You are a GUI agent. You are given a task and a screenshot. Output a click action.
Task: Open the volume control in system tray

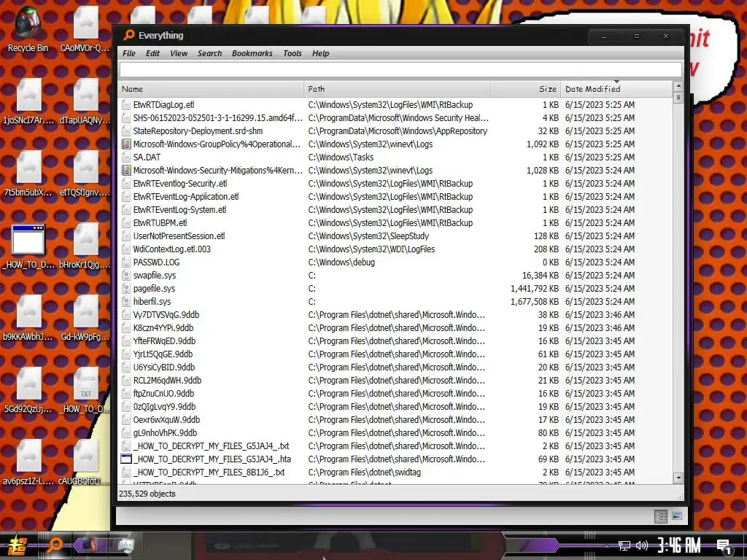pos(642,545)
